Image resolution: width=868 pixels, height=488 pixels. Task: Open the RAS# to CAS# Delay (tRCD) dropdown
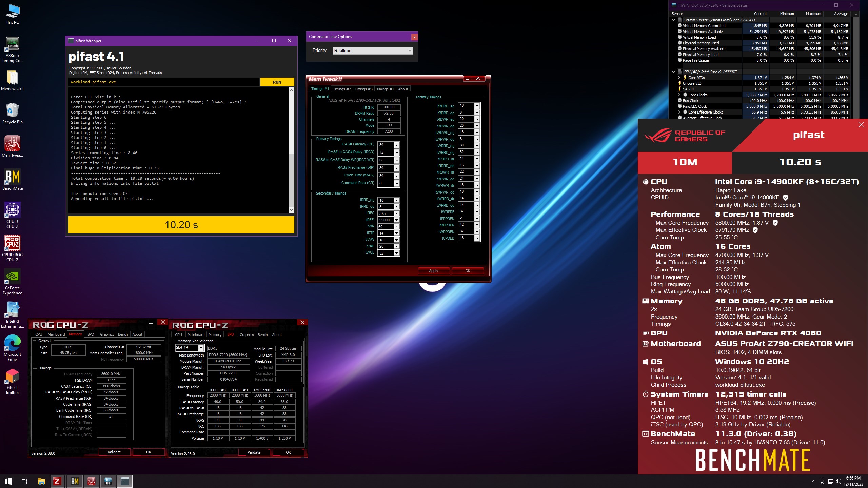pos(396,152)
